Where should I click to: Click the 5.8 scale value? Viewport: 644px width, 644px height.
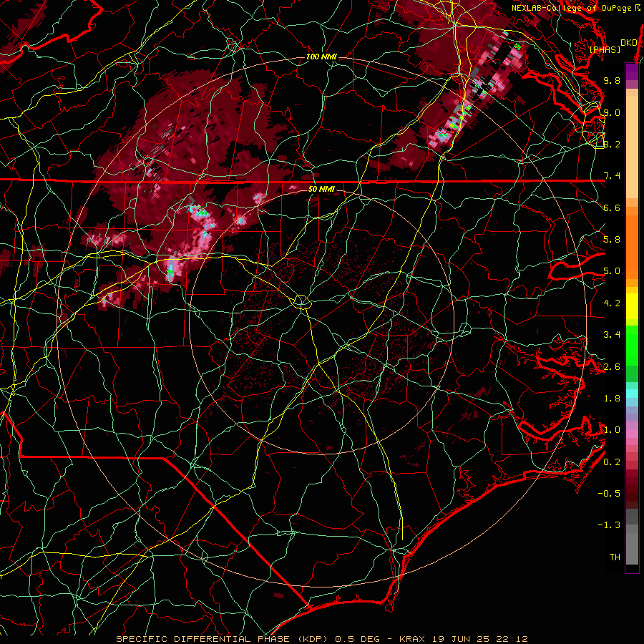click(x=612, y=240)
